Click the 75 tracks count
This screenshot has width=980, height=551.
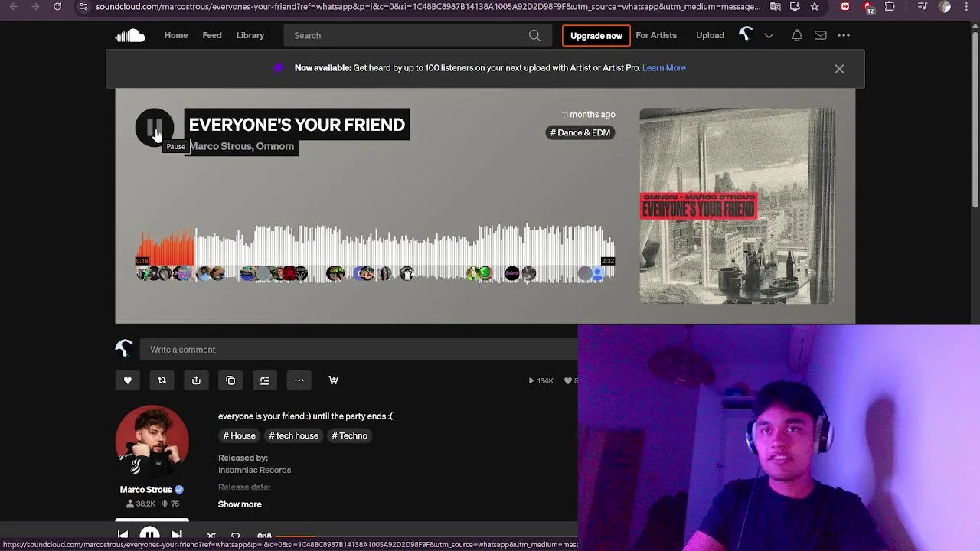pos(170,504)
